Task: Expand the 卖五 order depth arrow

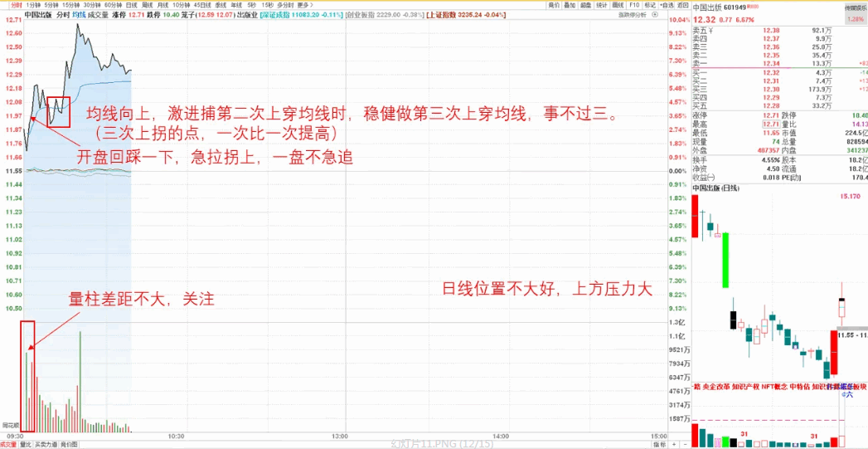Action: point(711,31)
